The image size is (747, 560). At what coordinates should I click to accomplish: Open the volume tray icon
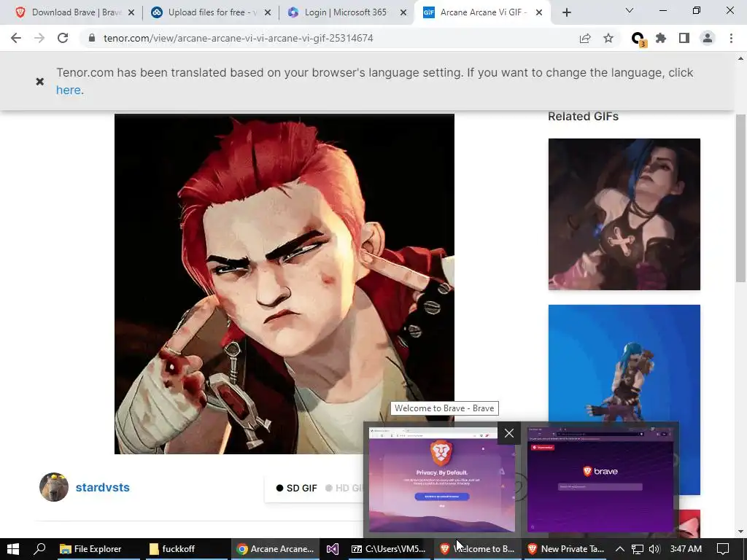point(654,549)
